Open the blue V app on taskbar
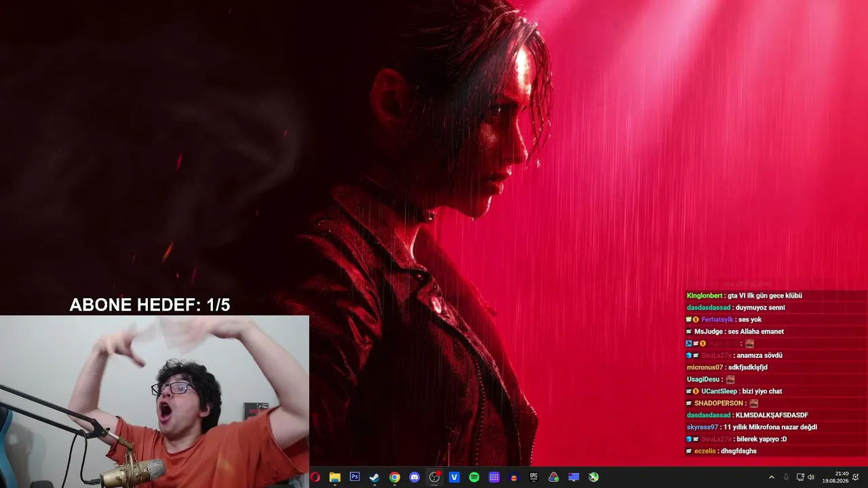 [454, 477]
